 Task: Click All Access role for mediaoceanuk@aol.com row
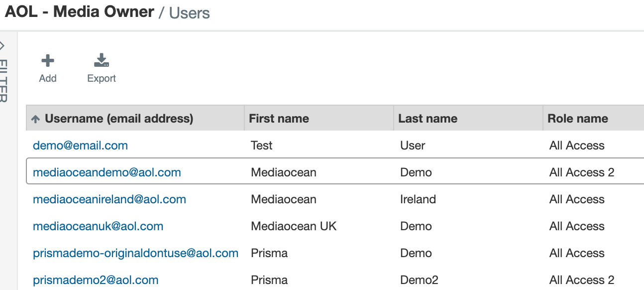coord(577,226)
